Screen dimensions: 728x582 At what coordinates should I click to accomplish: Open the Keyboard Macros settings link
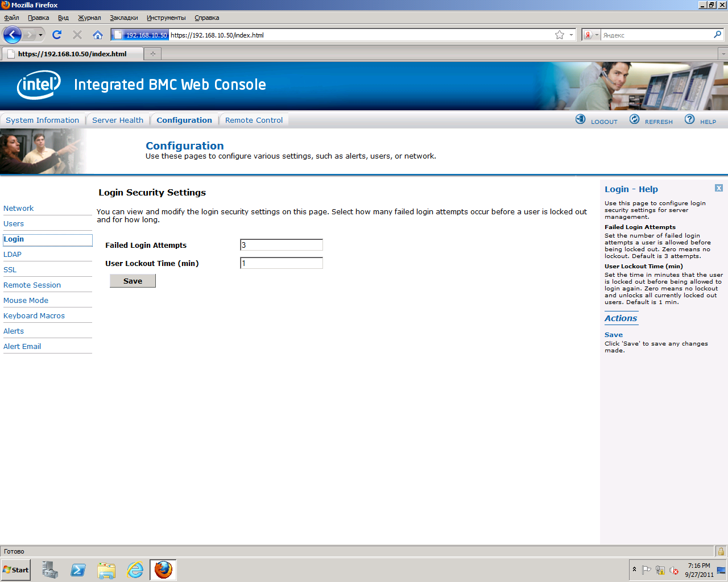click(34, 315)
